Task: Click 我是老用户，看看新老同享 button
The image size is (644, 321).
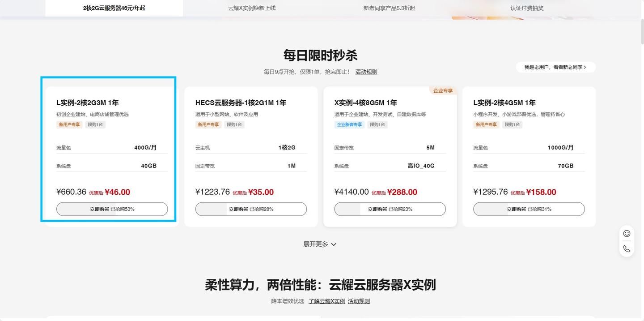Action: click(x=555, y=67)
